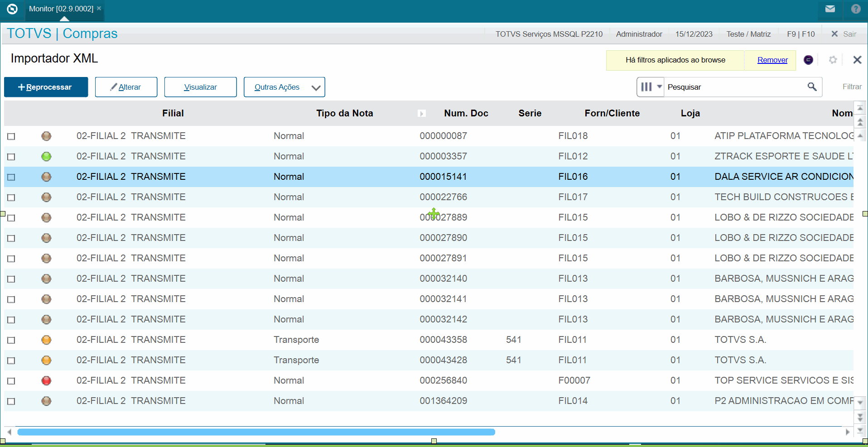Screen dimensions: 868x447
Task: Jump to the top of the list with the scroll-to-top arrow
Action: pyautogui.click(x=860, y=108)
